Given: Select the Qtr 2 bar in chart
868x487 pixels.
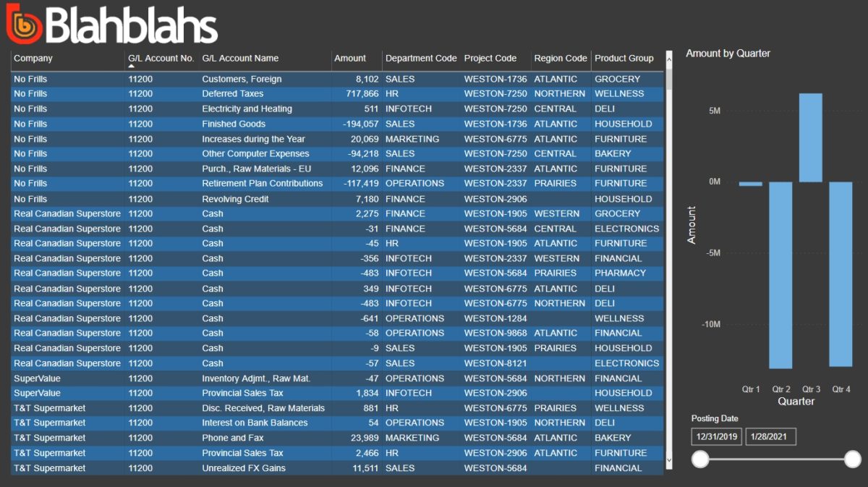Looking at the screenshot, I should pos(780,275).
